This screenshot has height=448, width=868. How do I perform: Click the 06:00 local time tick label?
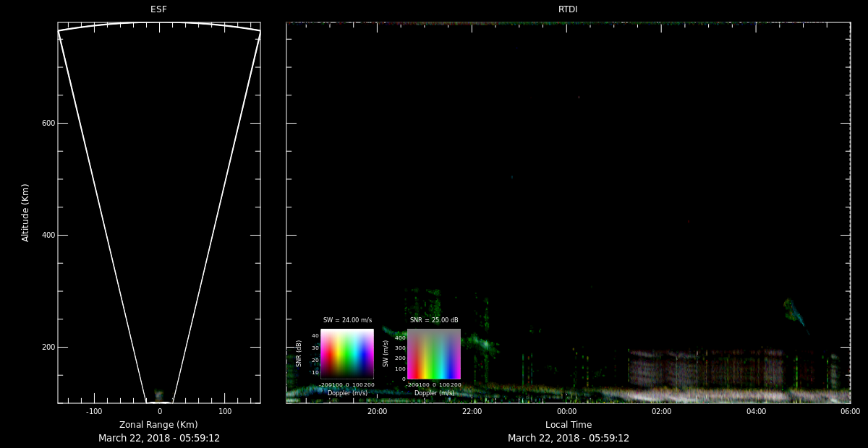[850, 411]
